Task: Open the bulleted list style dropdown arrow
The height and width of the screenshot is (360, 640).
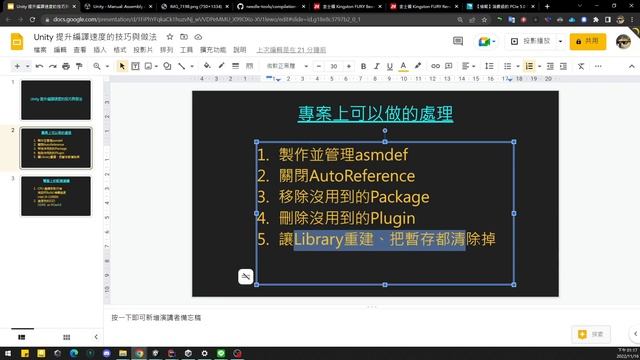Action: [518, 66]
